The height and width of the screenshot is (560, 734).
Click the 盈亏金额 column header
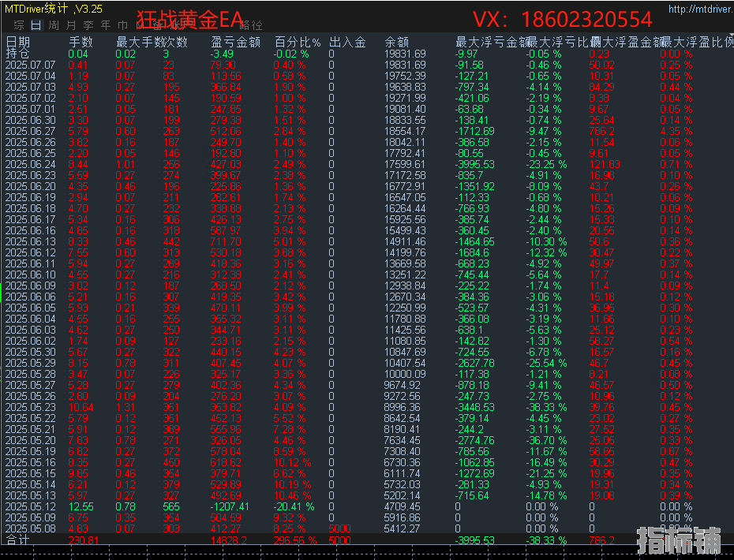point(235,42)
